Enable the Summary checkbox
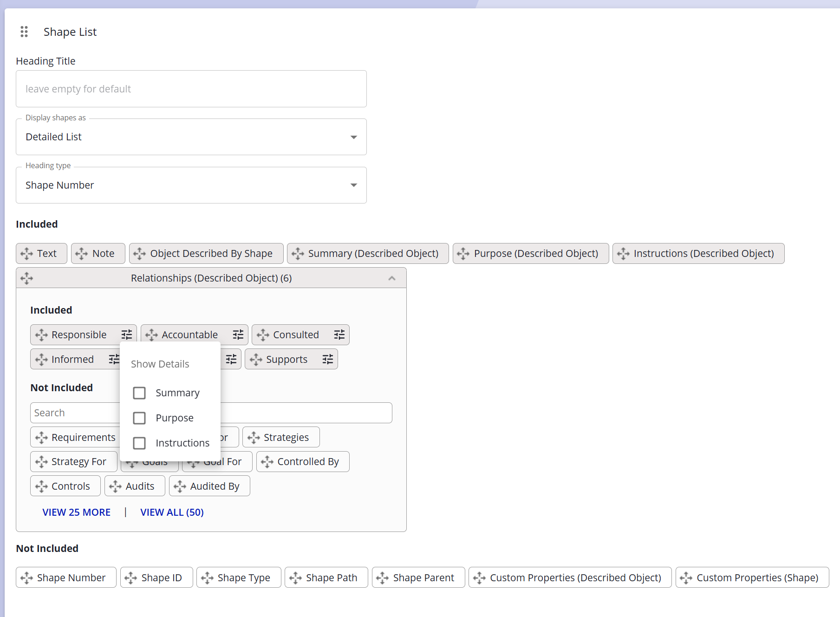 tap(139, 393)
